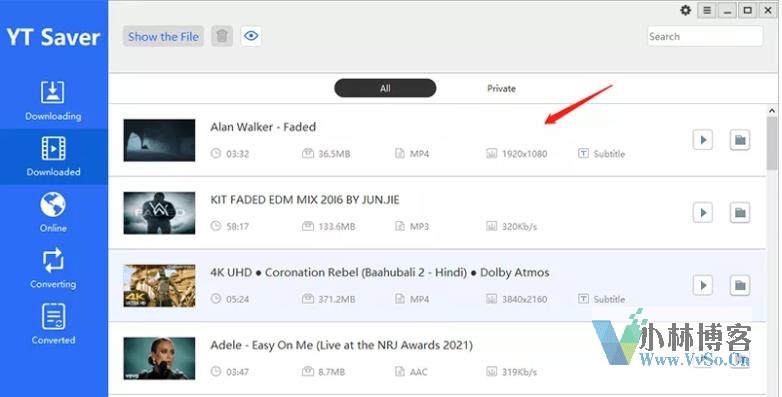
Task: Open the Converted section
Action: pyautogui.click(x=53, y=324)
